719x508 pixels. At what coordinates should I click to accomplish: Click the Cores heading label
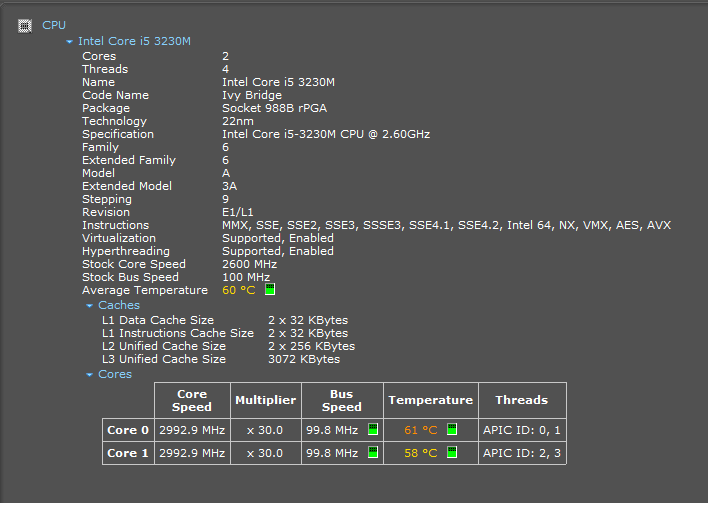click(x=115, y=375)
